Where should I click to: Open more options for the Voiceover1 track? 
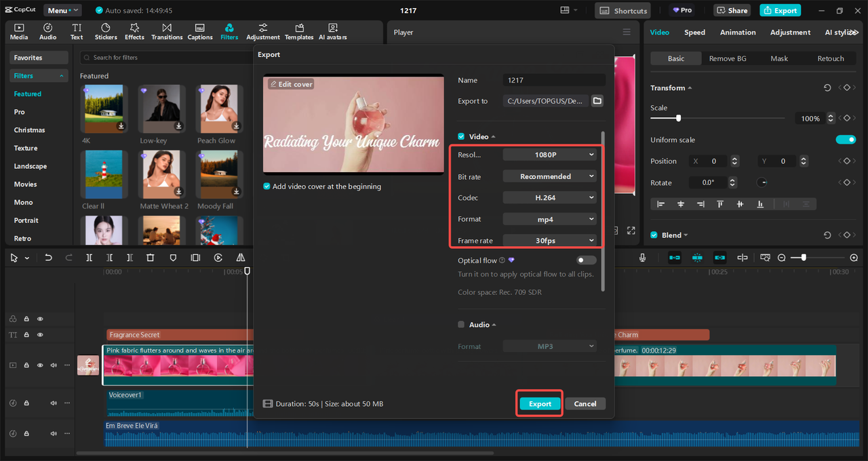pyautogui.click(x=67, y=403)
